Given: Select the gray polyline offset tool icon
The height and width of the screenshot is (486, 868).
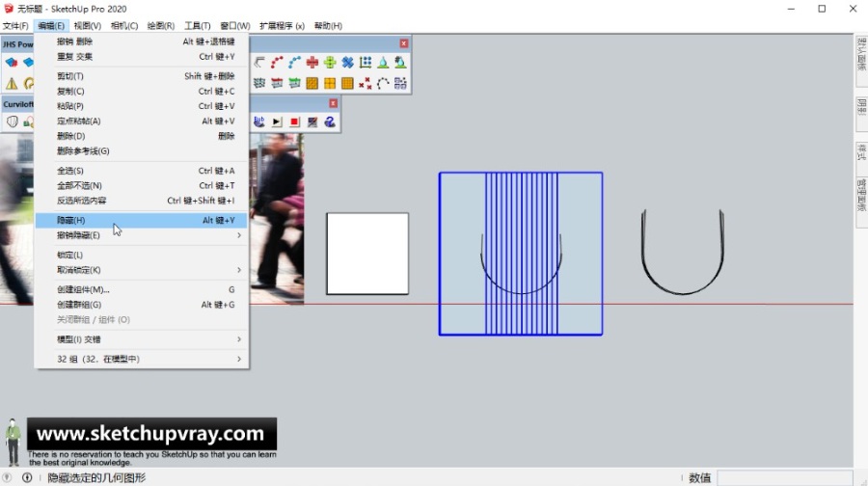Looking at the screenshot, I should tap(259, 63).
